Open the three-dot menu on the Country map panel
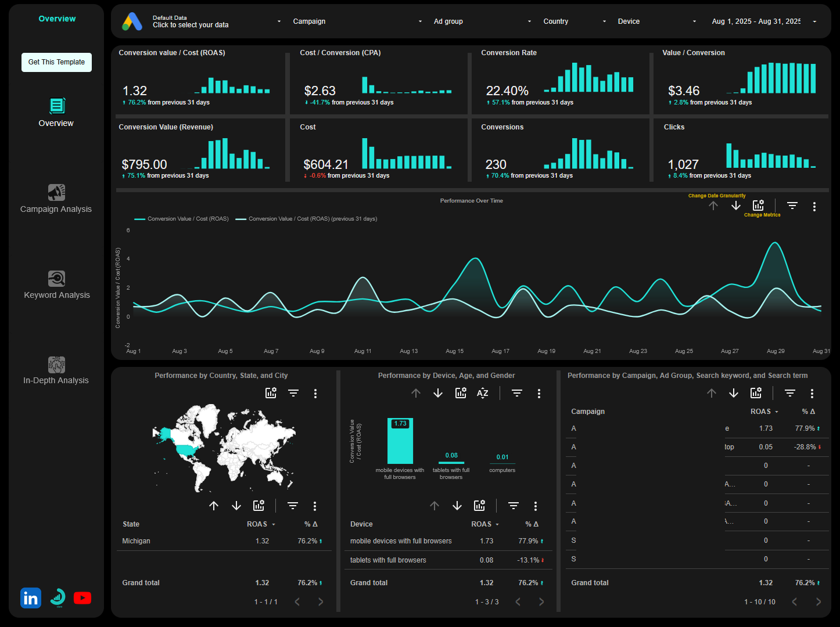 315,393
